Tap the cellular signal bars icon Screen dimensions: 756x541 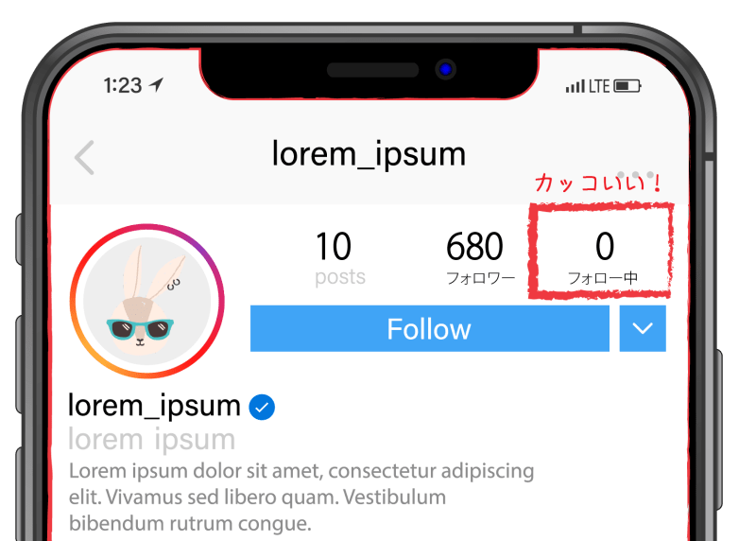point(576,86)
